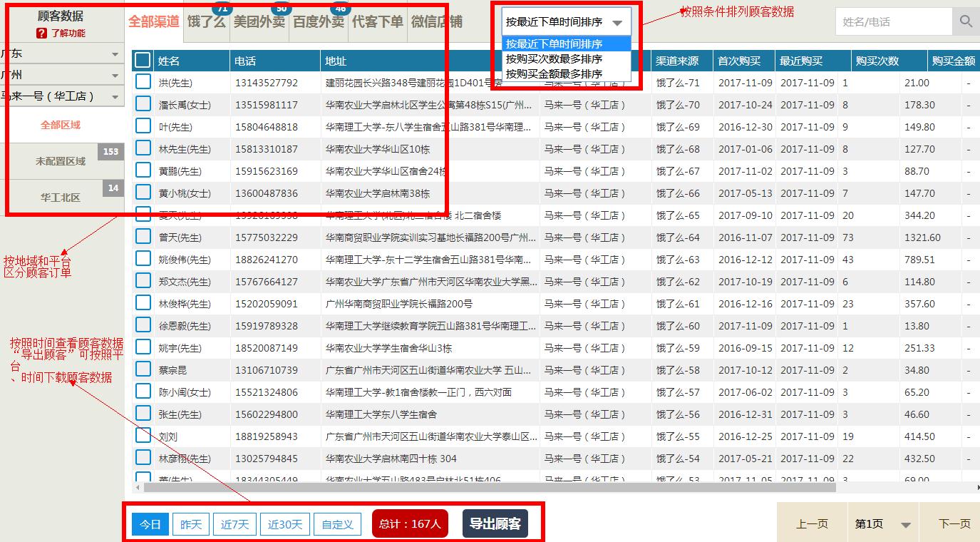Click name 刘刘 in table
Viewport: 980px width, 542px height.
[x=168, y=436]
